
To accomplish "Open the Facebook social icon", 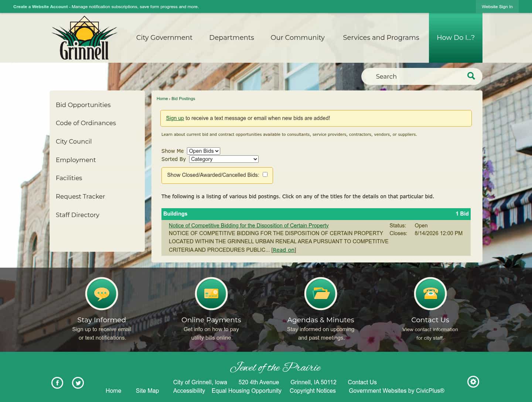I will click(57, 383).
